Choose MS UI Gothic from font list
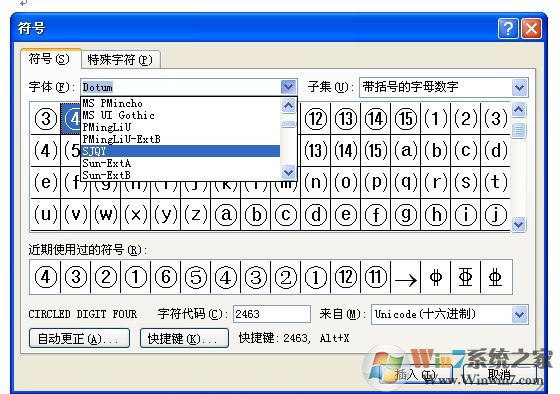Screen dimensions: 560x394 180,115
